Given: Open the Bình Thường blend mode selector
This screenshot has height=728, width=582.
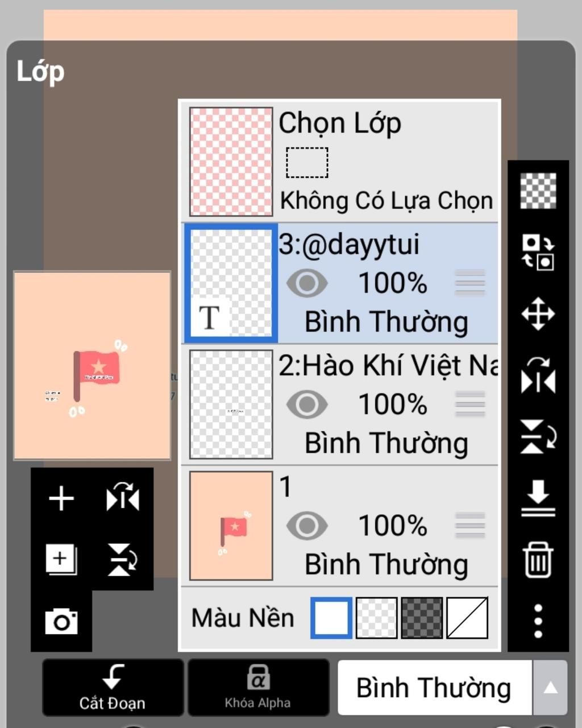Looking at the screenshot, I should coord(434,688).
